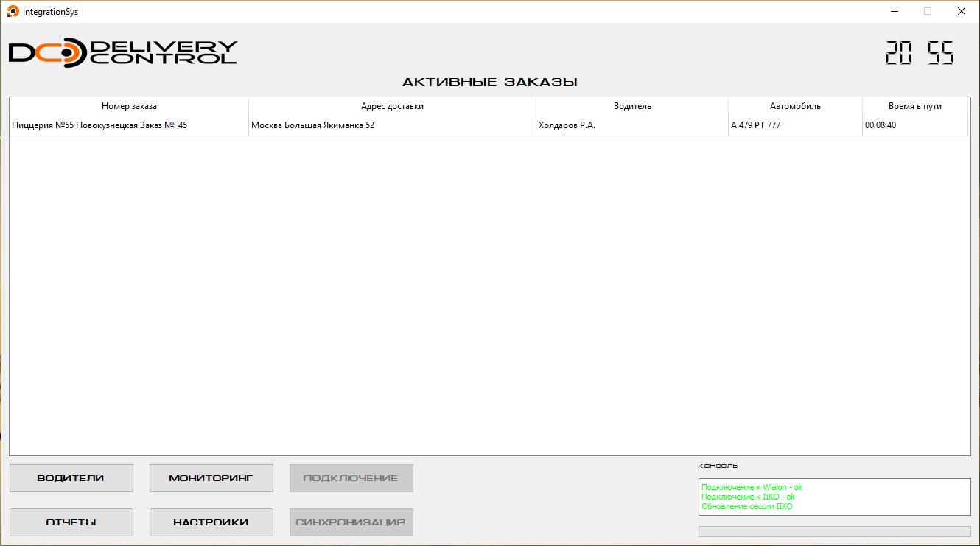Sort by the Время в пути column header
Image resolution: width=980 pixels, height=546 pixels.
coord(914,106)
